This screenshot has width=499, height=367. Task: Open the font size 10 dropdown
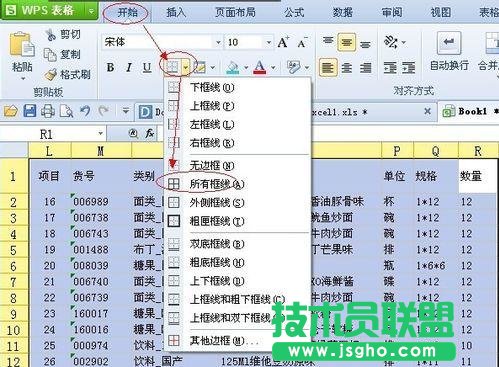[x=268, y=42]
